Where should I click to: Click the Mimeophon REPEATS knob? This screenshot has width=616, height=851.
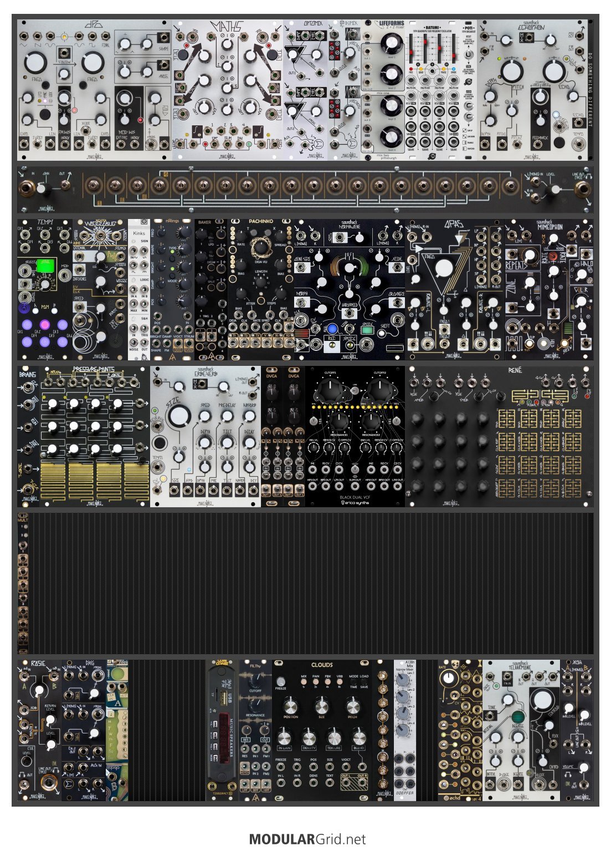pos(530,256)
